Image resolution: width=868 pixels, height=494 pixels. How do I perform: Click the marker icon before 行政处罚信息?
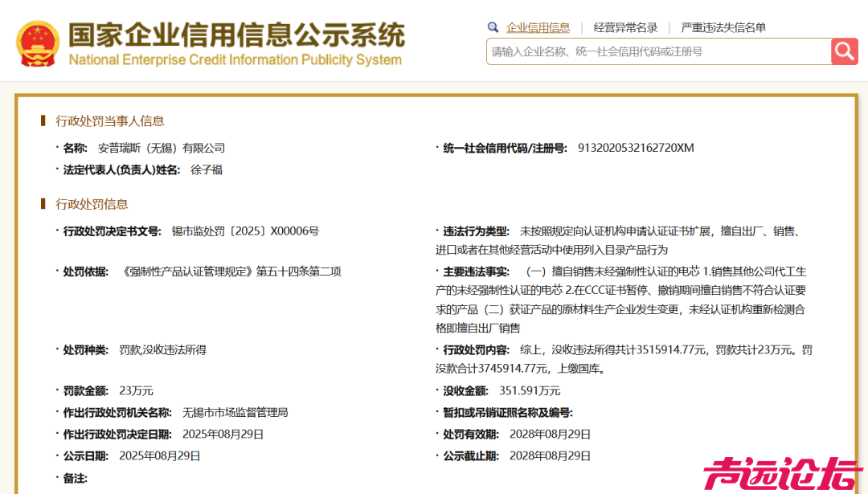43,205
